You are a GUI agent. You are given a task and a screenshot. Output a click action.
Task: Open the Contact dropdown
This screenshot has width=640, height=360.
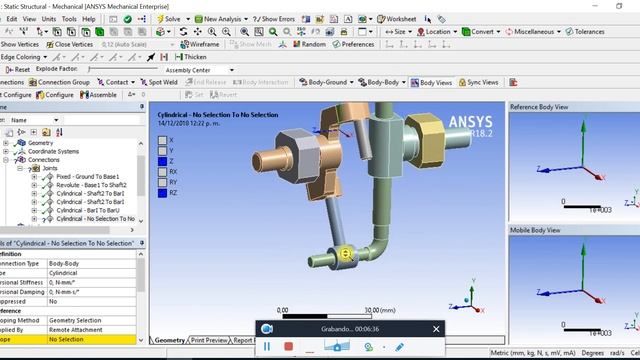133,82
